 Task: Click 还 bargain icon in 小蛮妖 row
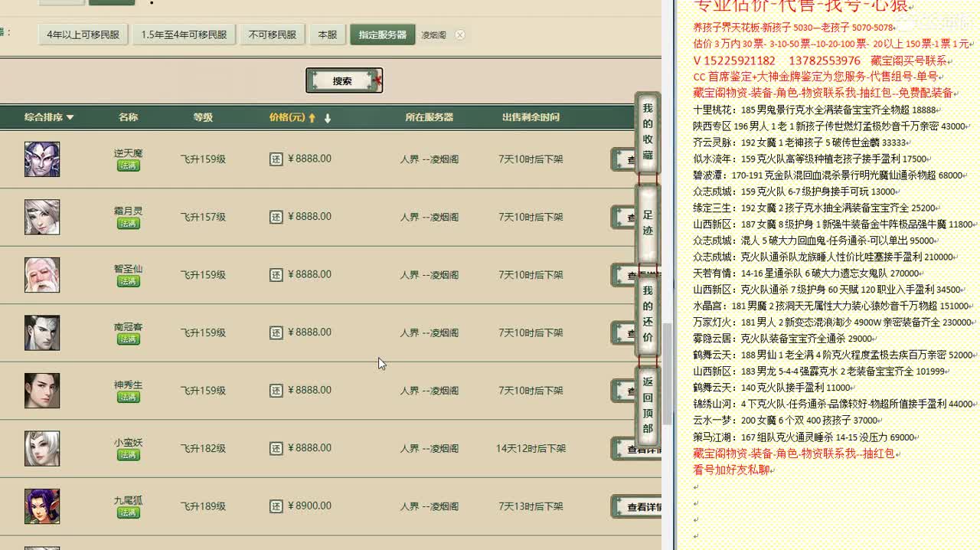click(x=276, y=448)
